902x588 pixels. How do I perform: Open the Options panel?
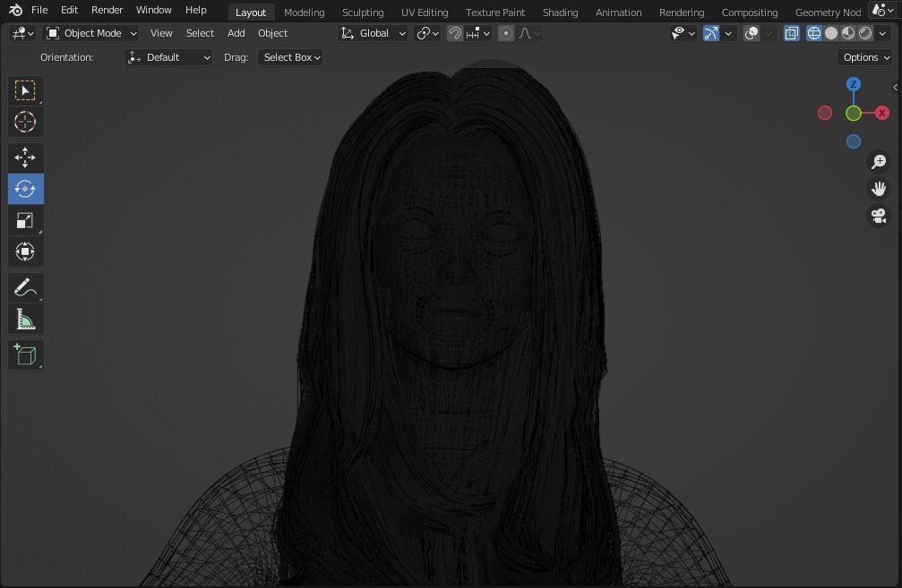(863, 56)
